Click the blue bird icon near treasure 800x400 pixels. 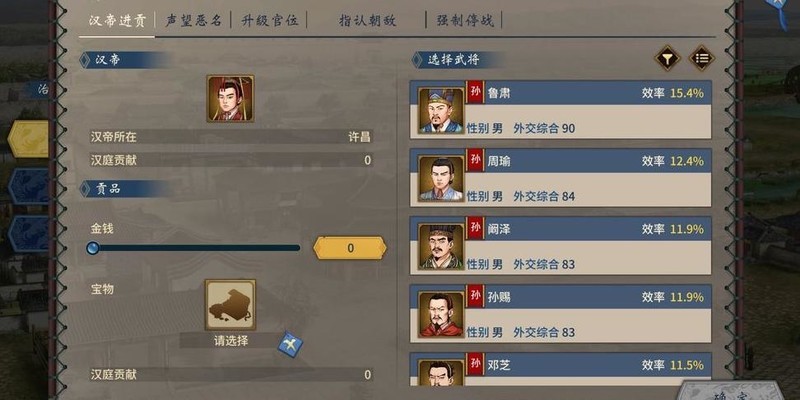[290, 344]
